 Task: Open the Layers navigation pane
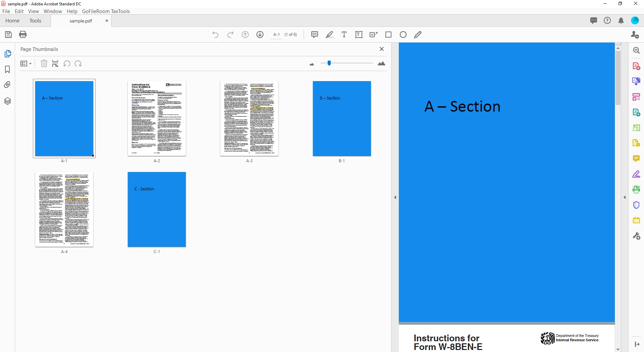click(7, 101)
